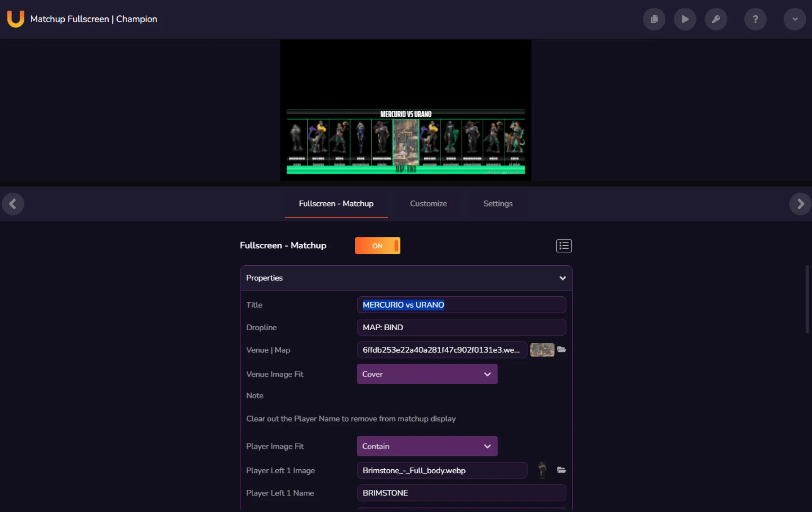Expand the top-right chevron dropdown menu
This screenshot has height=512, width=812.
(x=795, y=19)
